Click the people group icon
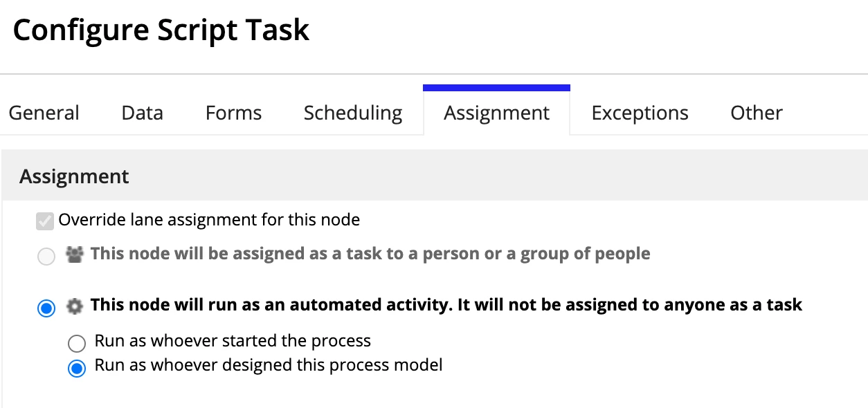Image resolution: width=868 pixels, height=408 pixels. [73, 254]
